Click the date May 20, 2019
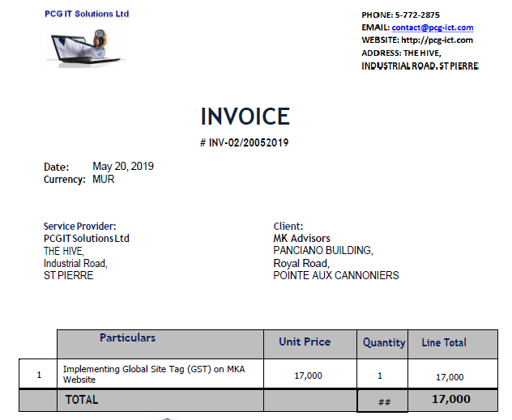 coord(123,167)
